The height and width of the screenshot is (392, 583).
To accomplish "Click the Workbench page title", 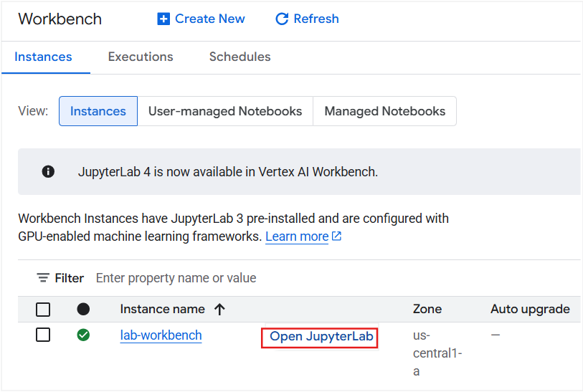I will point(60,19).
